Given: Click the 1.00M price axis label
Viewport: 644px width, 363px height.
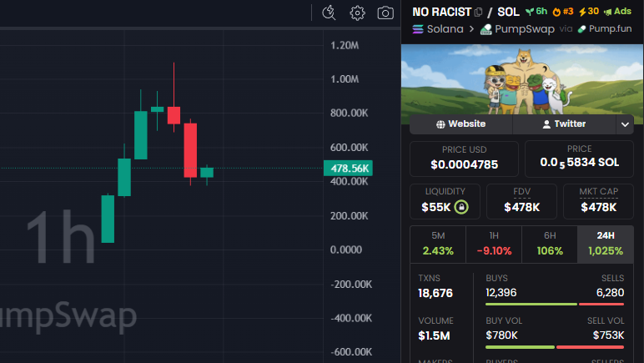Looking at the screenshot, I should [x=345, y=78].
